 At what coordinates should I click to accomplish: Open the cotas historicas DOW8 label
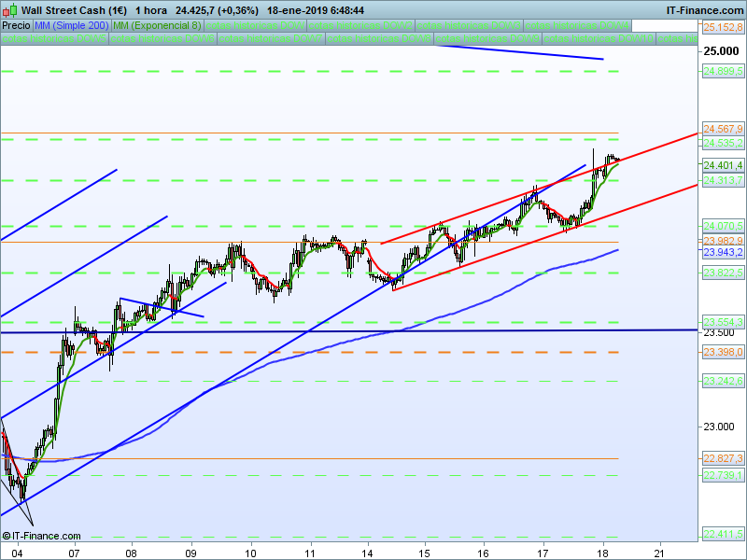380,38
